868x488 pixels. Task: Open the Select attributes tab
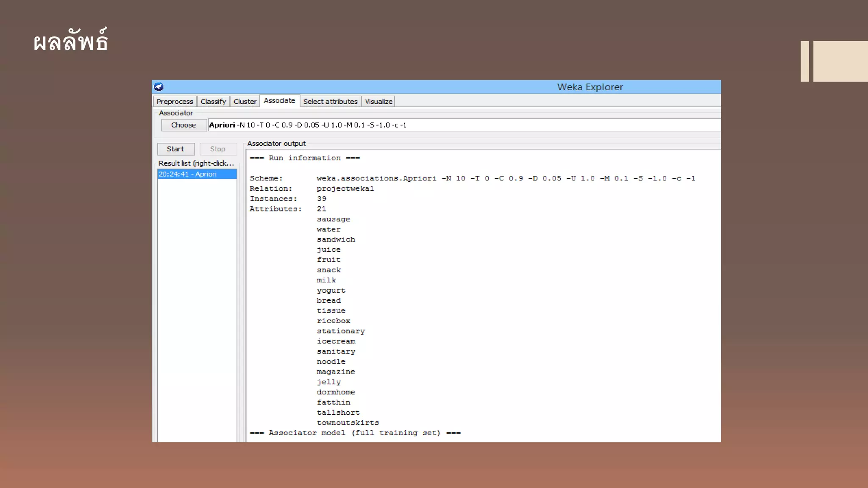(330, 102)
